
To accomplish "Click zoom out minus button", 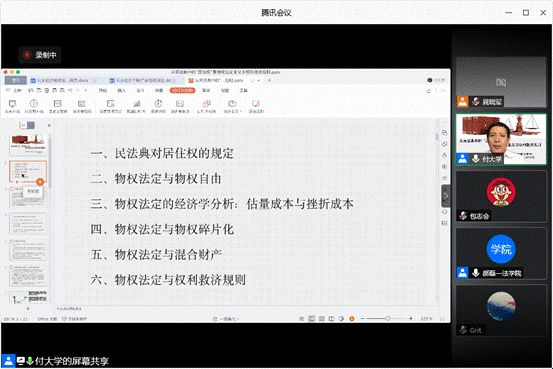I will tap(362, 319).
